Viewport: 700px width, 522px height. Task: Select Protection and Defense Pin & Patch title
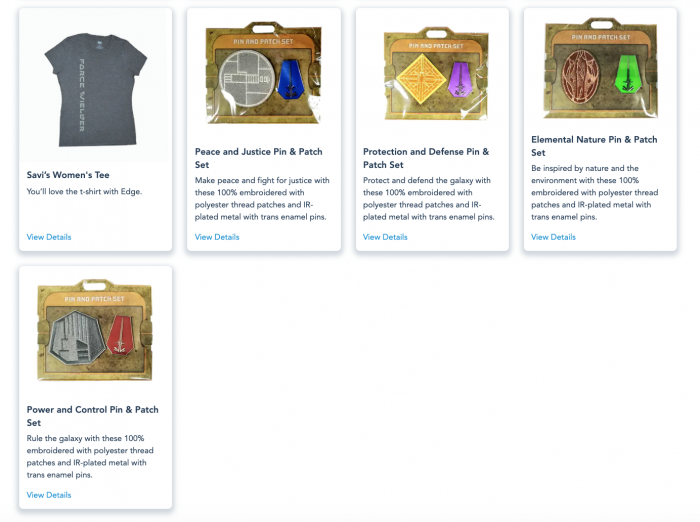click(426, 158)
